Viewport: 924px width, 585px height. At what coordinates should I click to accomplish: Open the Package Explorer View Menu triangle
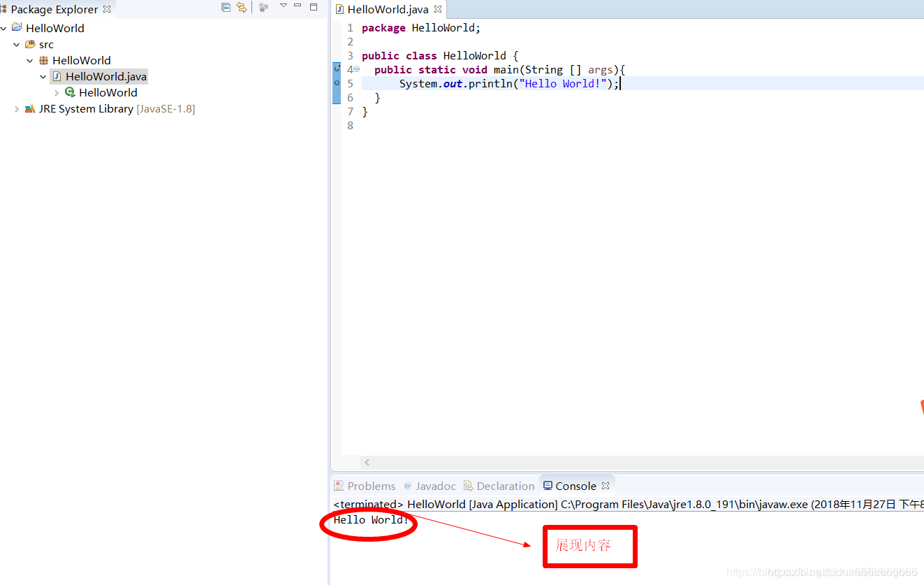coord(284,6)
